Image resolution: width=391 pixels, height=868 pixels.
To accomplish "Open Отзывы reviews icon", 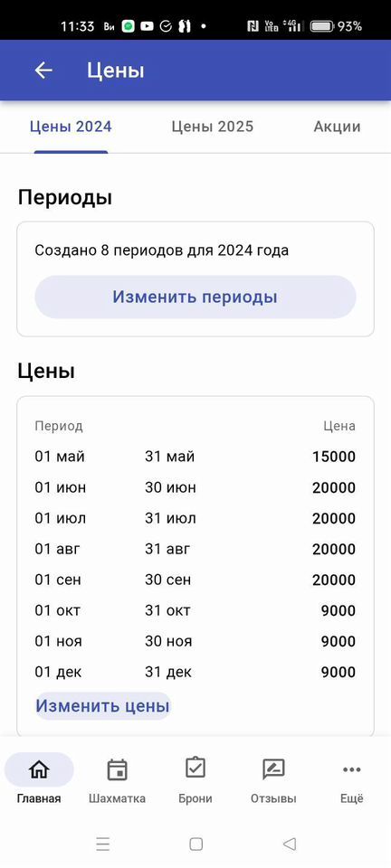I will (273, 769).
